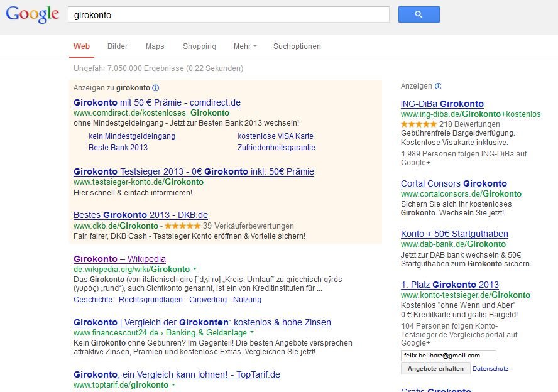Follow sitelink 'kein Mindestgeldeingang'
Image resolution: width=558 pixels, height=392 pixels.
point(132,136)
